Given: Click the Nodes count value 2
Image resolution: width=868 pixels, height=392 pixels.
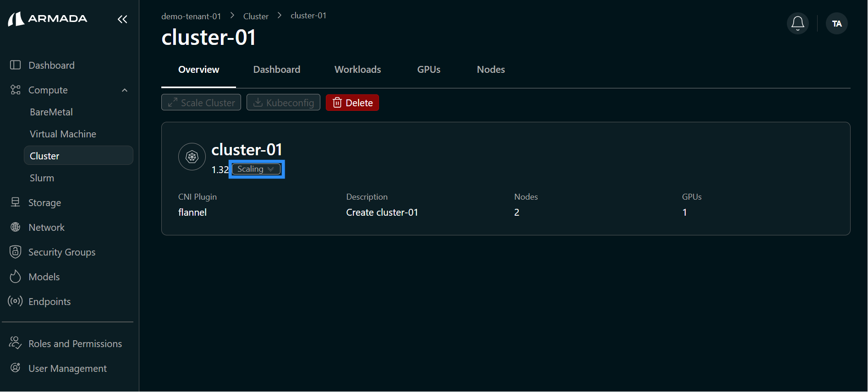Looking at the screenshot, I should 516,212.
